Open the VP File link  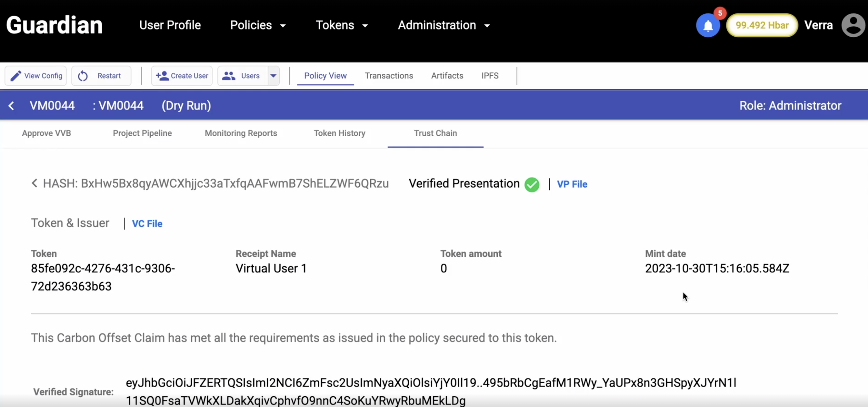(572, 184)
